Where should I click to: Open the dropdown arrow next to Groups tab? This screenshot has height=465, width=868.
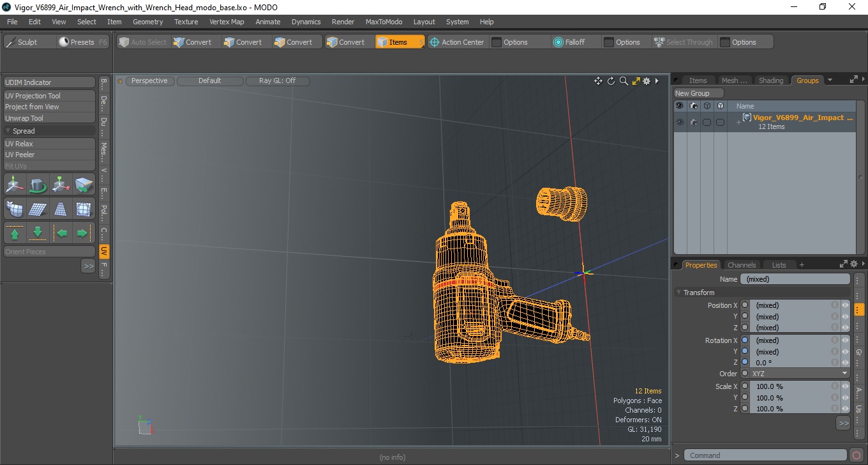pyautogui.click(x=830, y=80)
